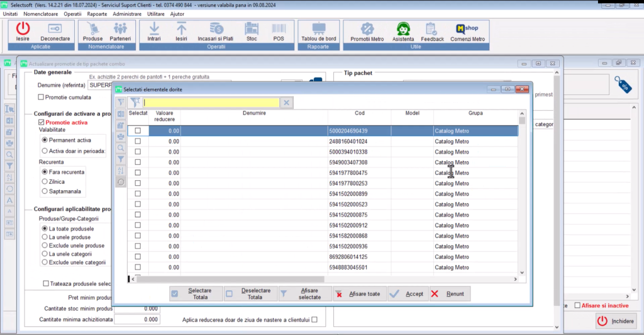Open the Rapoarte menu

(x=97, y=13)
